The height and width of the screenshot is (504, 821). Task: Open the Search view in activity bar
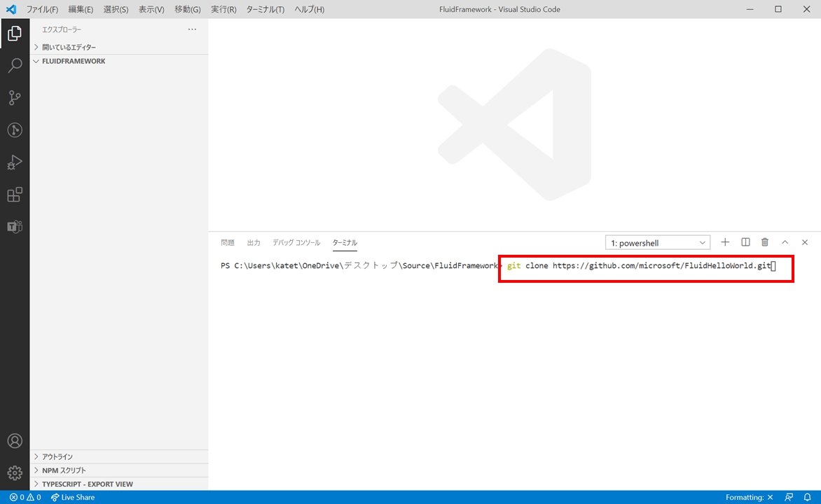15,65
